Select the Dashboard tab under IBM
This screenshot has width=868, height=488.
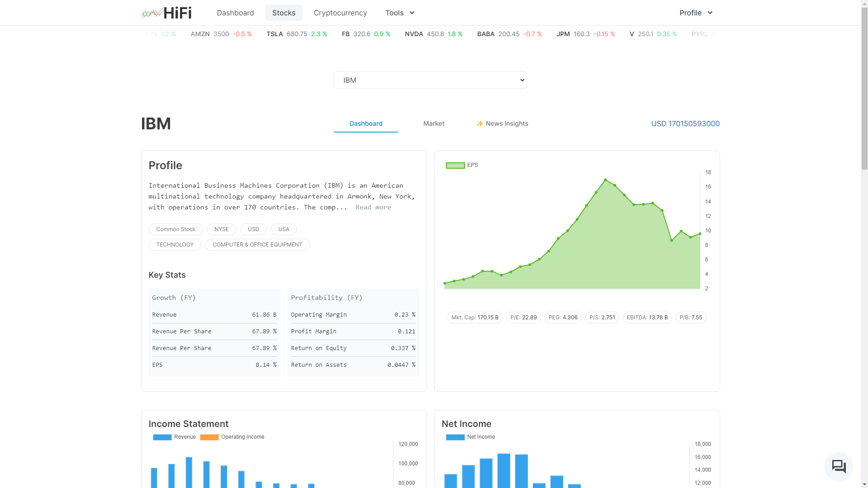tap(366, 123)
